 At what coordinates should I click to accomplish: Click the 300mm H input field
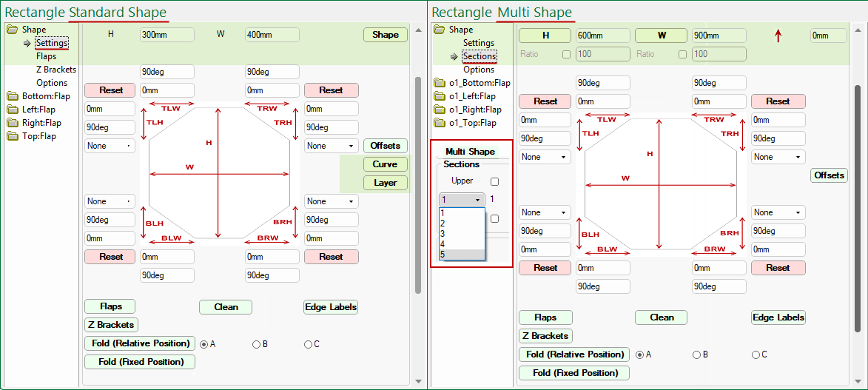point(166,35)
